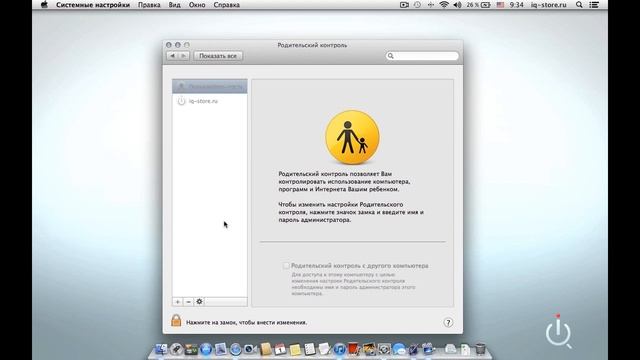This screenshot has width=640, height=360.
Task: Open Reminders checklist icon in Dock
Action: pos(310,349)
